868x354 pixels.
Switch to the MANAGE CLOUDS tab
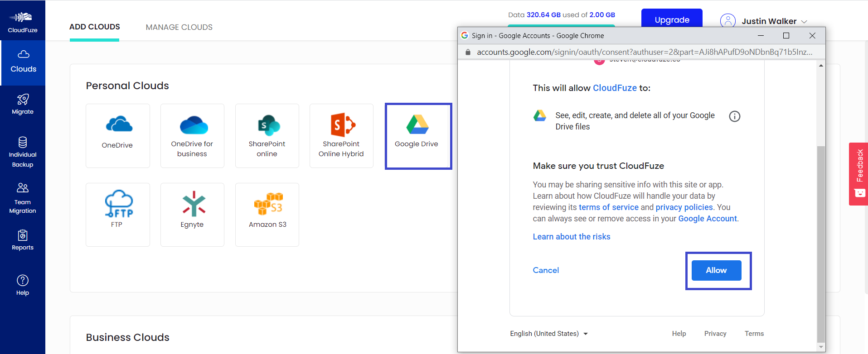click(x=179, y=27)
